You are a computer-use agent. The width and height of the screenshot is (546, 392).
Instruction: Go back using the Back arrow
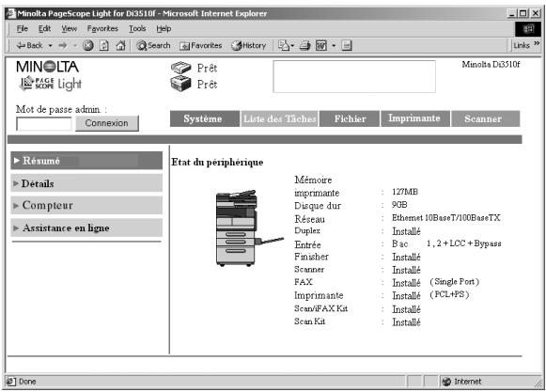[x=29, y=45]
